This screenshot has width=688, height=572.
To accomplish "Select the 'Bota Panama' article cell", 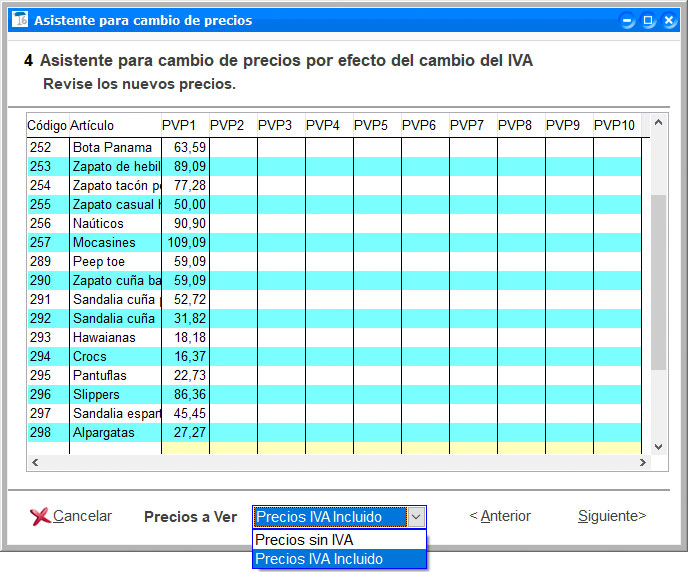I will coord(115,147).
